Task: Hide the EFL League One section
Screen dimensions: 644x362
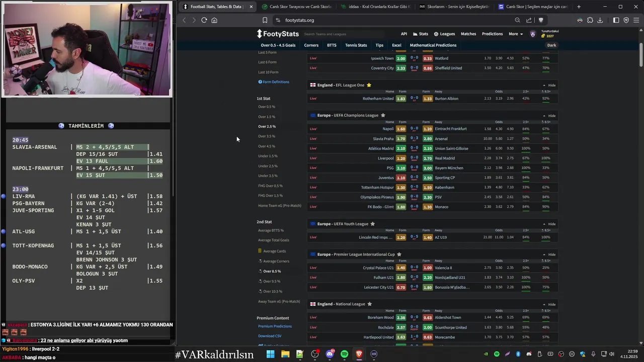Action: [549, 85]
